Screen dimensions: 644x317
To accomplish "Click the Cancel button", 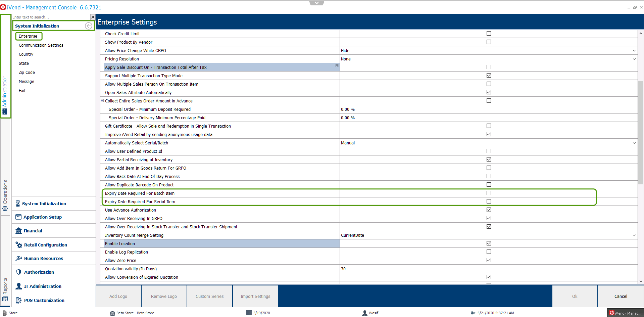I will pyautogui.click(x=621, y=296).
